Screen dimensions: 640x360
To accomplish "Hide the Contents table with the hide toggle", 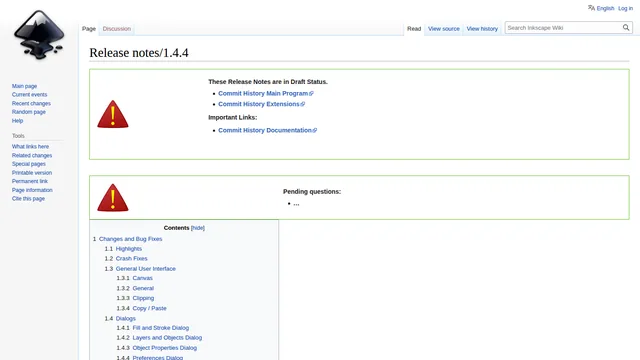I will click(x=198, y=228).
